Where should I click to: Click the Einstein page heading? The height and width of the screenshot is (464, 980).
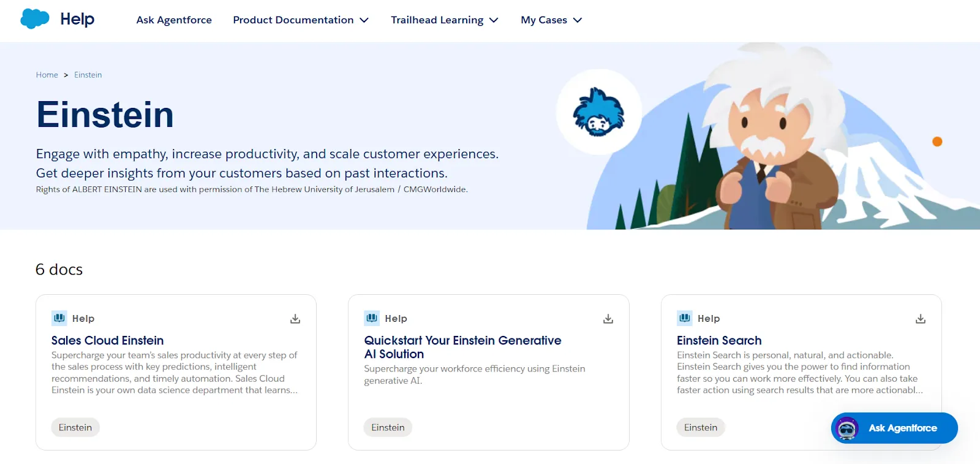click(x=105, y=115)
